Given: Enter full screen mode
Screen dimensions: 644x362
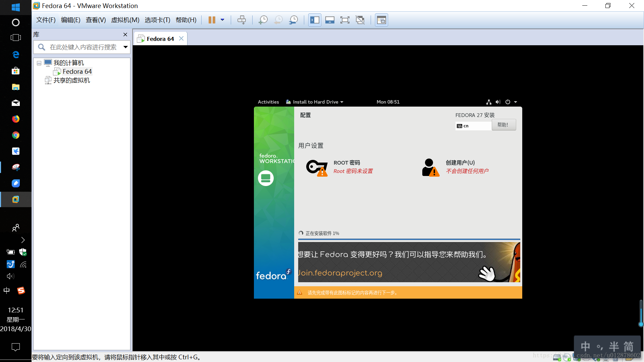Looking at the screenshot, I should click(345, 20).
